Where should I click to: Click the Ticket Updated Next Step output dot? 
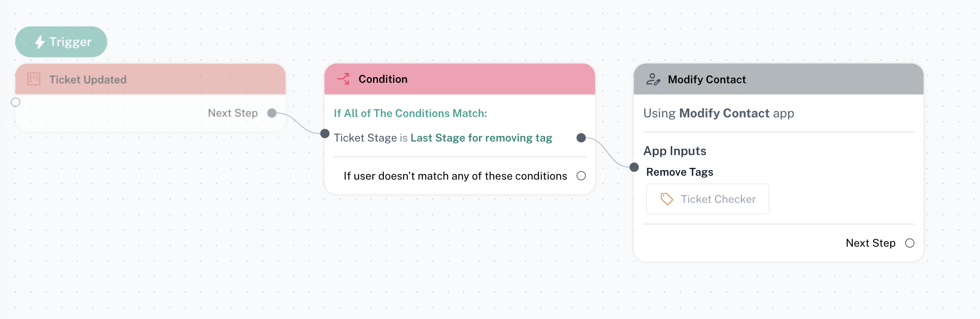coord(272,113)
